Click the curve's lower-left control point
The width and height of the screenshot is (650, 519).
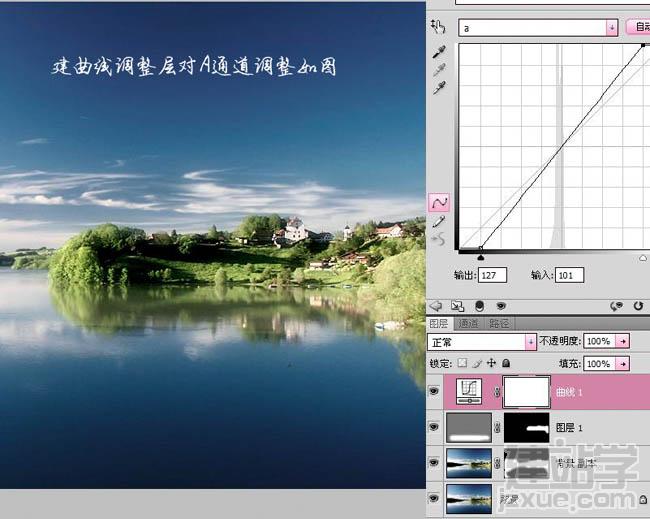480,248
